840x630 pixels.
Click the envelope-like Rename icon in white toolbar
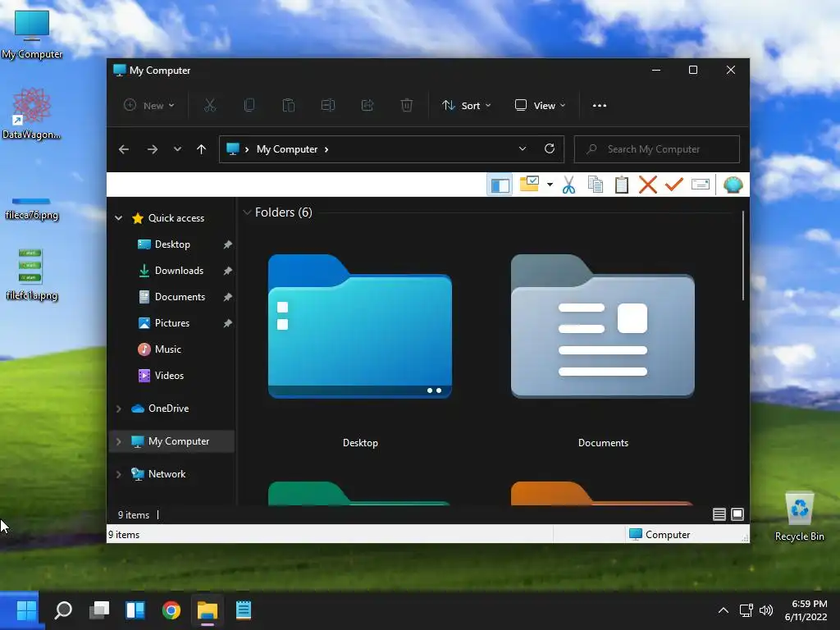[x=701, y=185]
